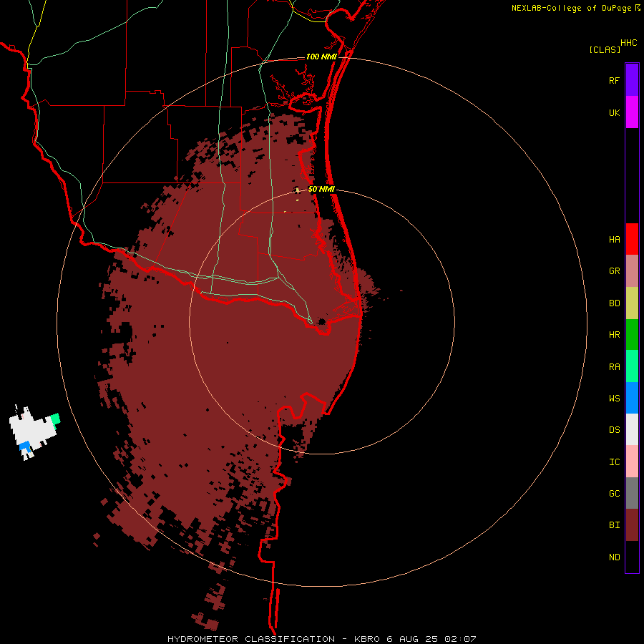Image resolution: width=644 pixels, height=644 pixels.
Task: Click the IC legend label
Action: pyautogui.click(x=614, y=462)
